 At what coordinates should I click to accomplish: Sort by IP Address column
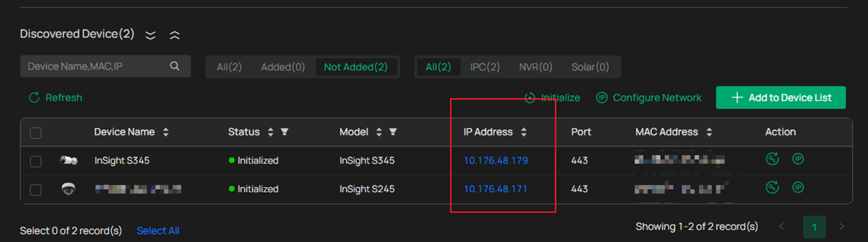pos(524,132)
